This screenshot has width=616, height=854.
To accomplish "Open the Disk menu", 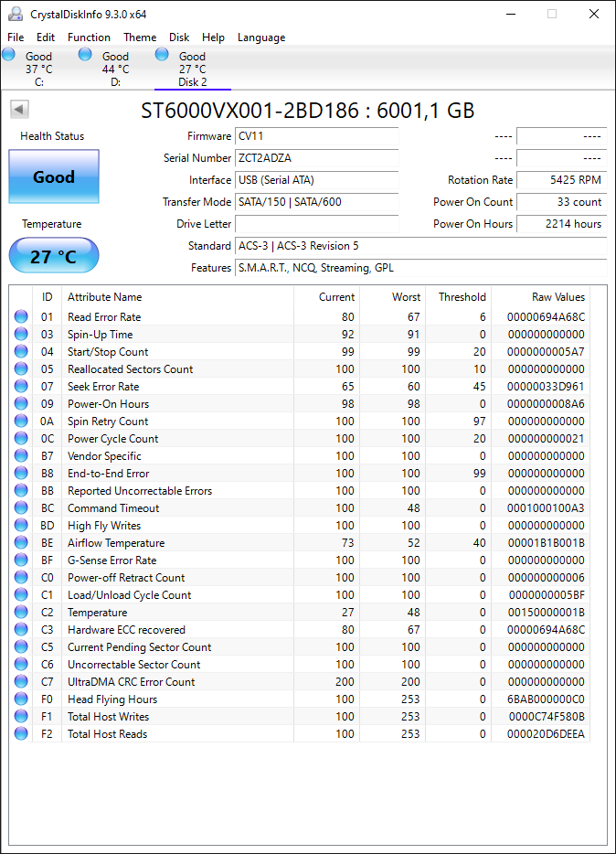I will (179, 37).
